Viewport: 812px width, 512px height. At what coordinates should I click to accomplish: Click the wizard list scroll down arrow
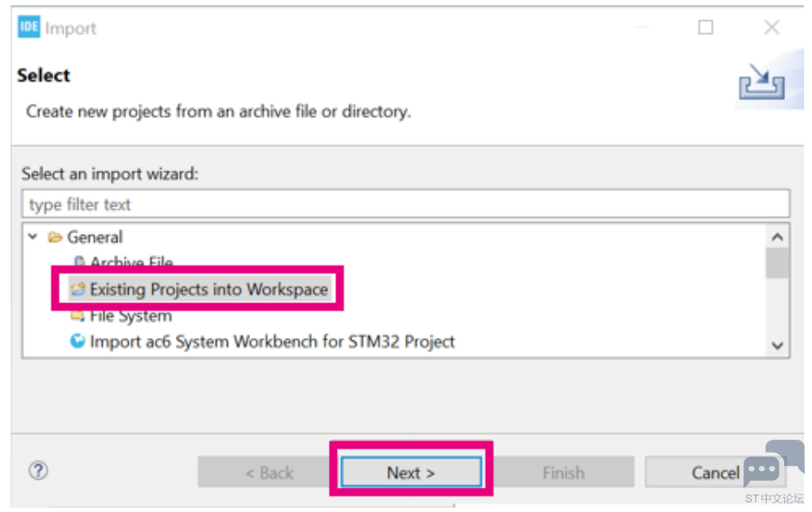coord(777,345)
